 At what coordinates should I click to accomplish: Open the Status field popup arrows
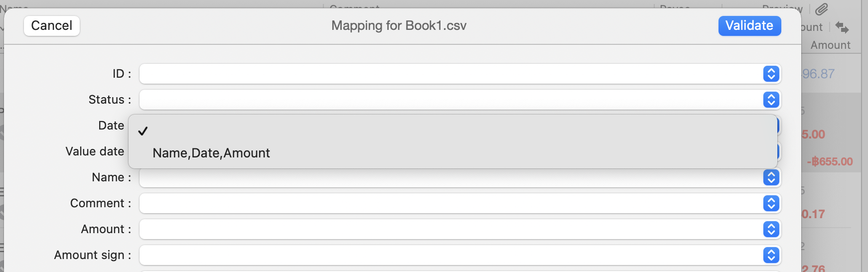(771, 100)
